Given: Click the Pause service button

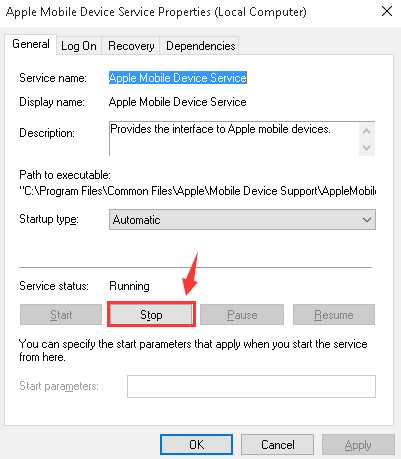Looking at the screenshot, I should tap(242, 315).
